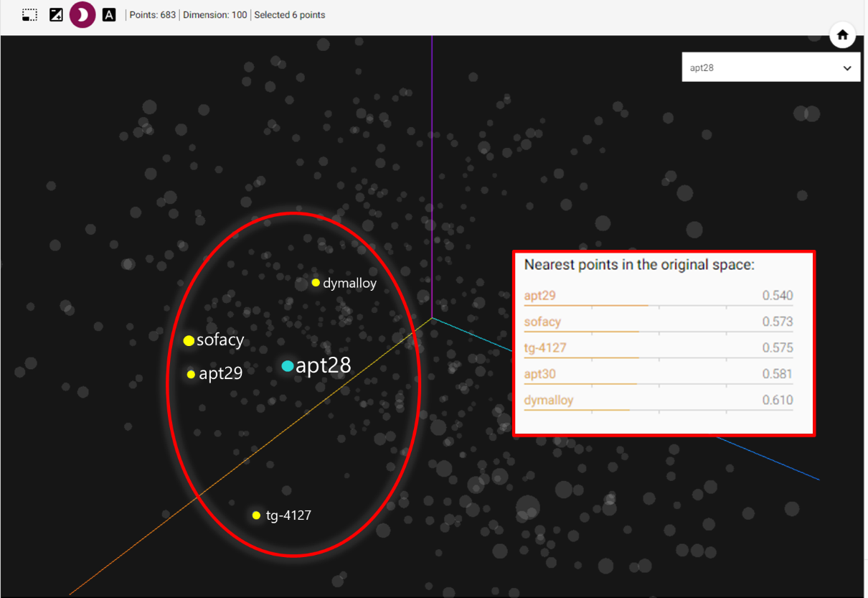Click the yellow tg-4127 point in plot
The width and height of the screenshot is (868, 598).
pos(256,515)
